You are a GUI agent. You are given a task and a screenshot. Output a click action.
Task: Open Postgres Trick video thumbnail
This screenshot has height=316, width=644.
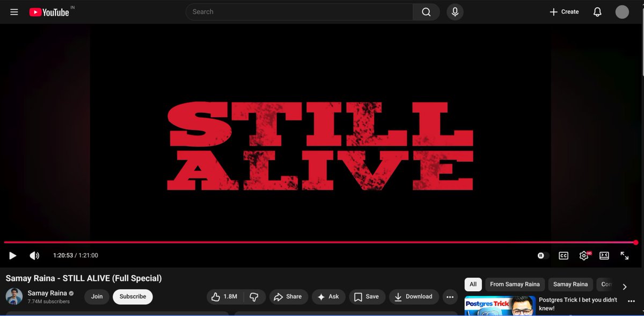[x=500, y=306]
